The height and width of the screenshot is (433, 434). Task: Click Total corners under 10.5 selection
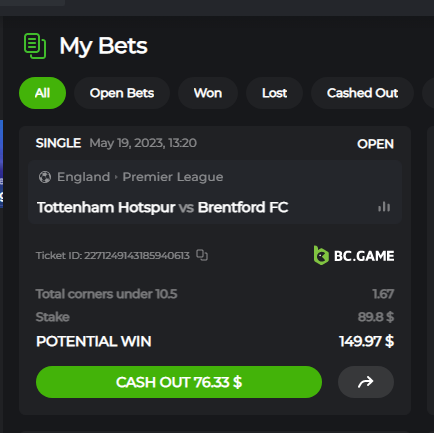point(106,294)
